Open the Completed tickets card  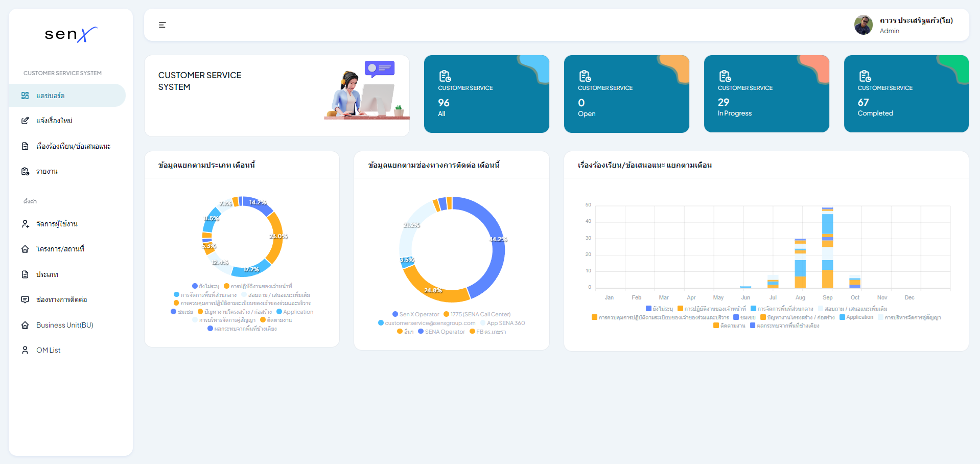point(906,94)
